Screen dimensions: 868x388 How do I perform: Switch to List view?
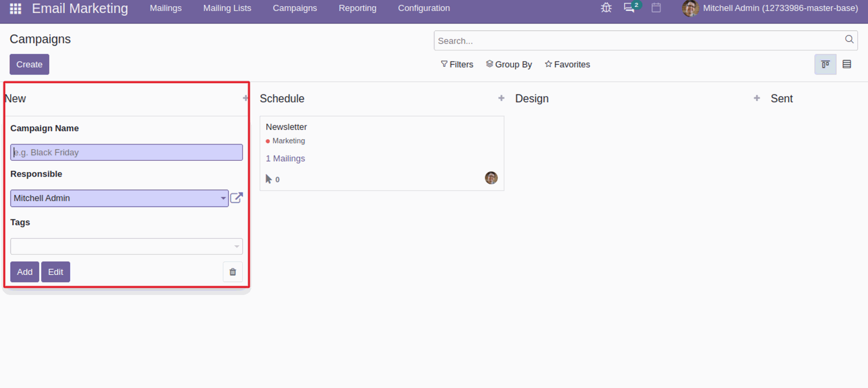pos(847,64)
